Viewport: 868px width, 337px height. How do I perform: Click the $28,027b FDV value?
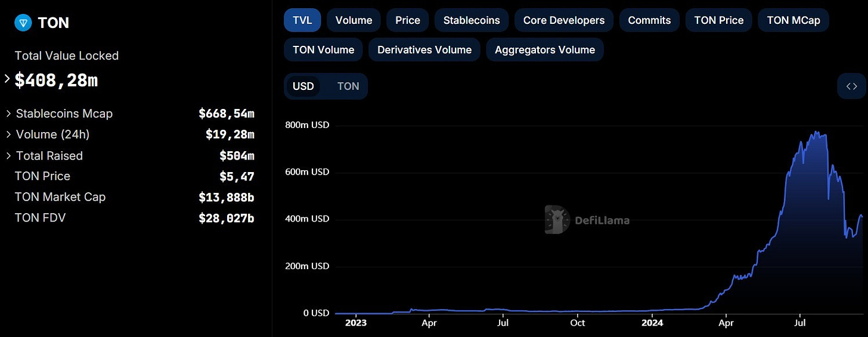tap(227, 218)
